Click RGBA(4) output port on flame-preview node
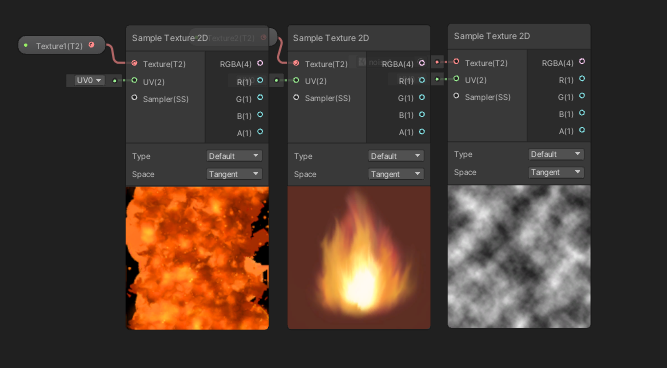This screenshot has width=667, height=368. coord(422,63)
